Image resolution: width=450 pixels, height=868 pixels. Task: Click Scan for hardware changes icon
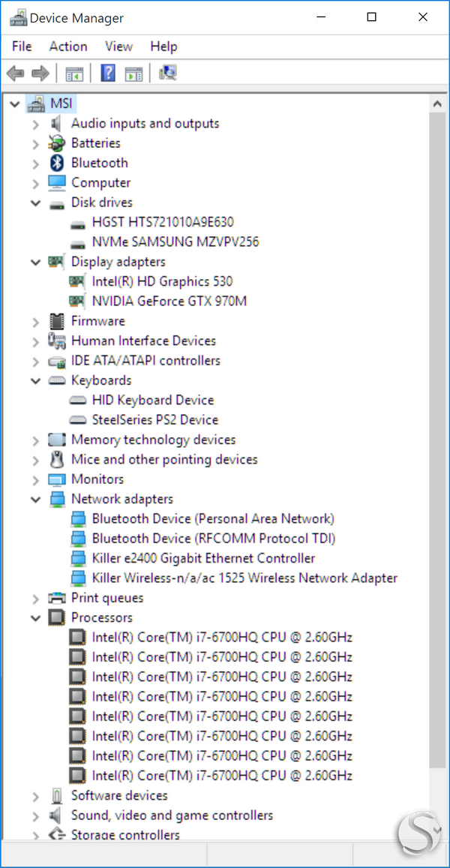click(x=167, y=73)
